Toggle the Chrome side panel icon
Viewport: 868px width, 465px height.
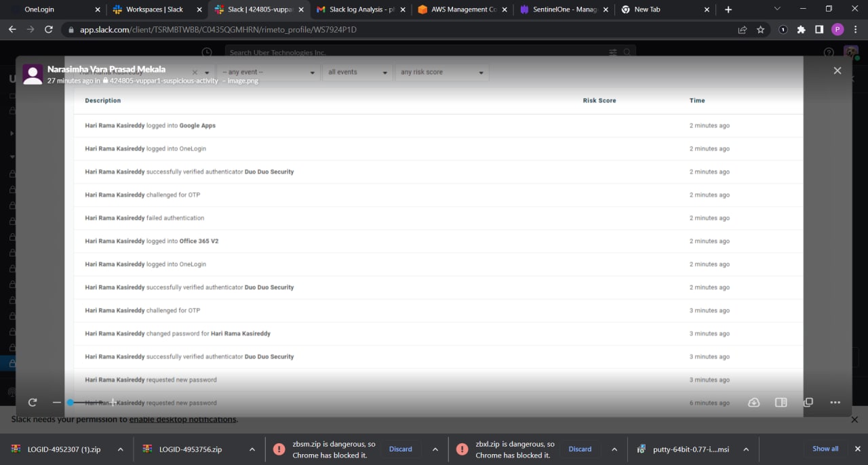tap(819, 30)
